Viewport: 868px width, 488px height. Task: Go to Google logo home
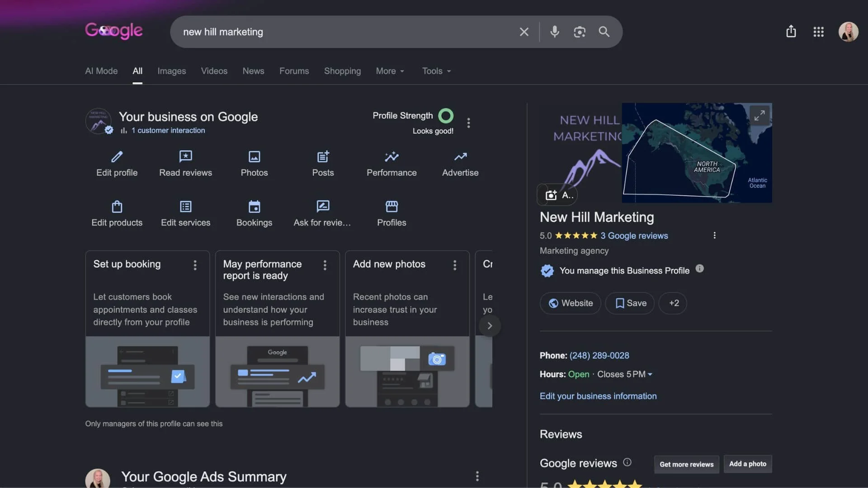(x=114, y=31)
